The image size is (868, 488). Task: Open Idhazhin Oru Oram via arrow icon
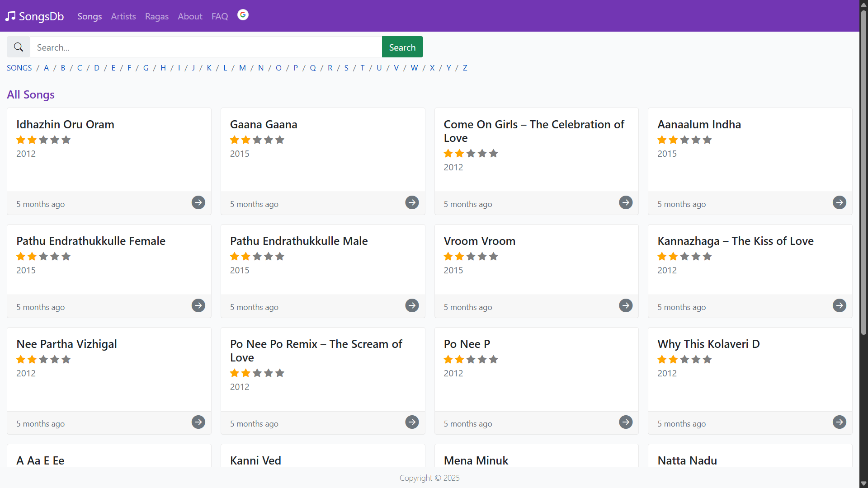click(x=198, y=202)
